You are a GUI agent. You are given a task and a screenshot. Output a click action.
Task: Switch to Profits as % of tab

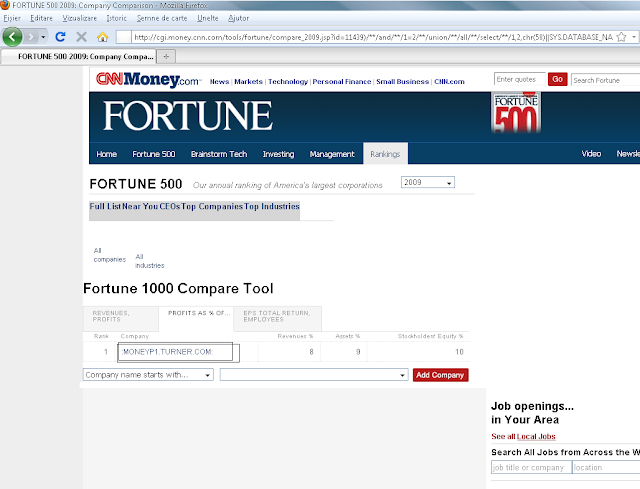[196, 319]
